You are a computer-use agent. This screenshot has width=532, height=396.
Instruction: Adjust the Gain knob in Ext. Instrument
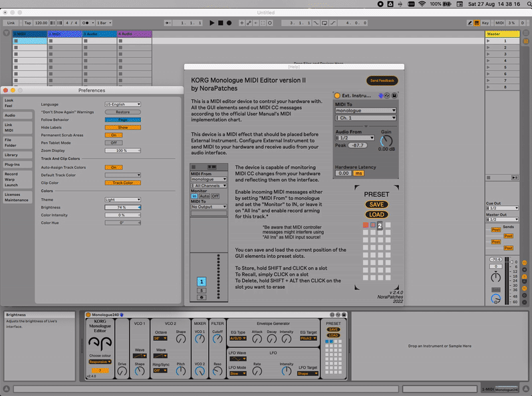click(x=386, y=141)
